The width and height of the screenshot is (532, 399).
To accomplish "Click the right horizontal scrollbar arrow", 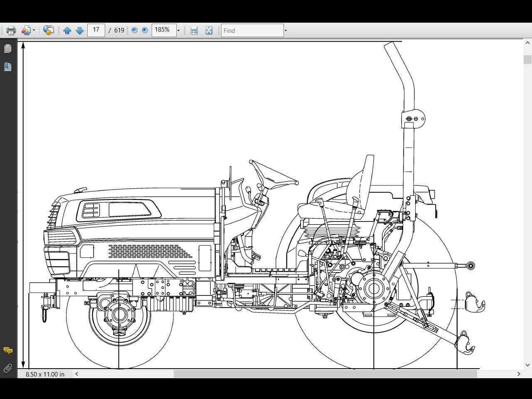I will (x=519, y=374).
